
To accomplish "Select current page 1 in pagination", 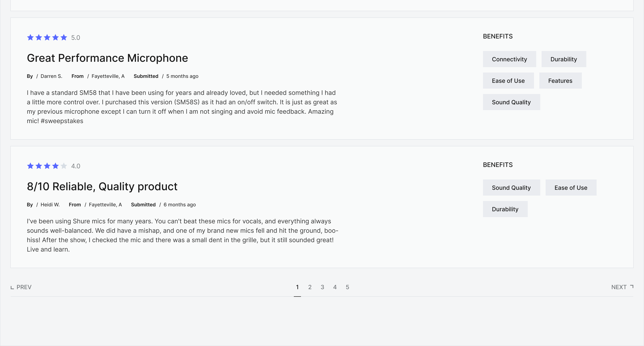I will point(297,287).
